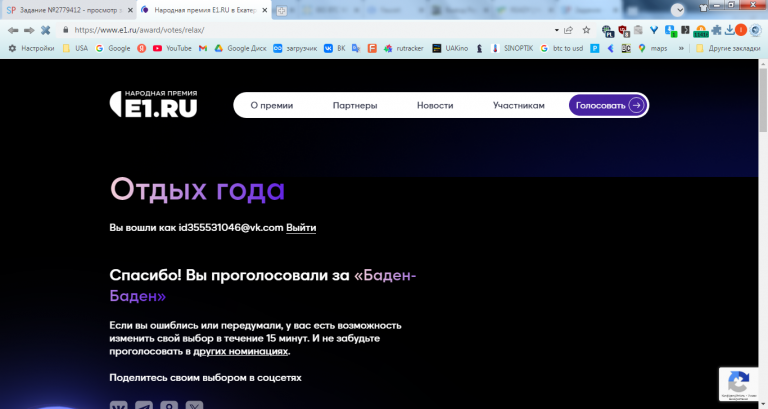Click the E1.RU Народная премия logo
Image resolution: width=768 pixels, height=409 pixels.
[x=153, y=104]
